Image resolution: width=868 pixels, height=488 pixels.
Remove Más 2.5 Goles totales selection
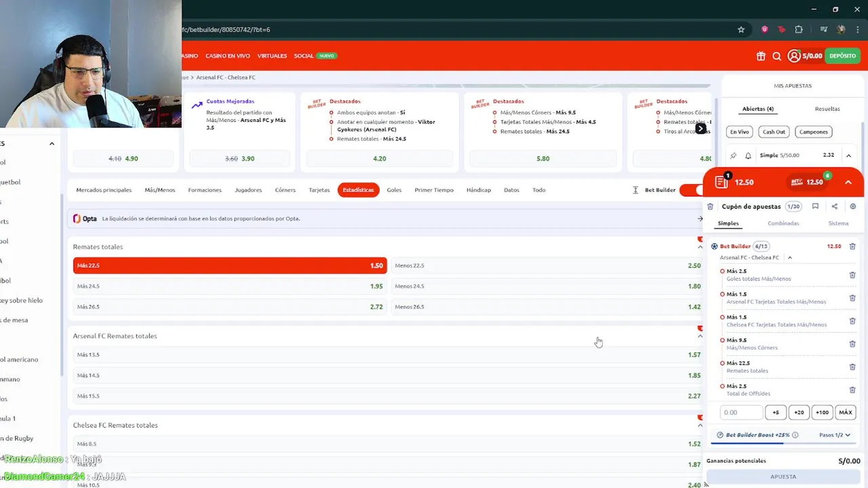click(852, 275)
